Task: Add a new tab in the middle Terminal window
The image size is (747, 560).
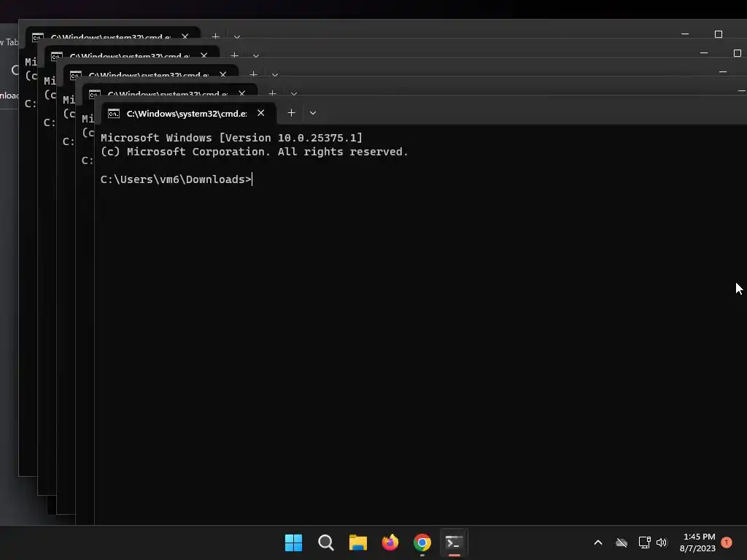Action: (x=253, y=75)
